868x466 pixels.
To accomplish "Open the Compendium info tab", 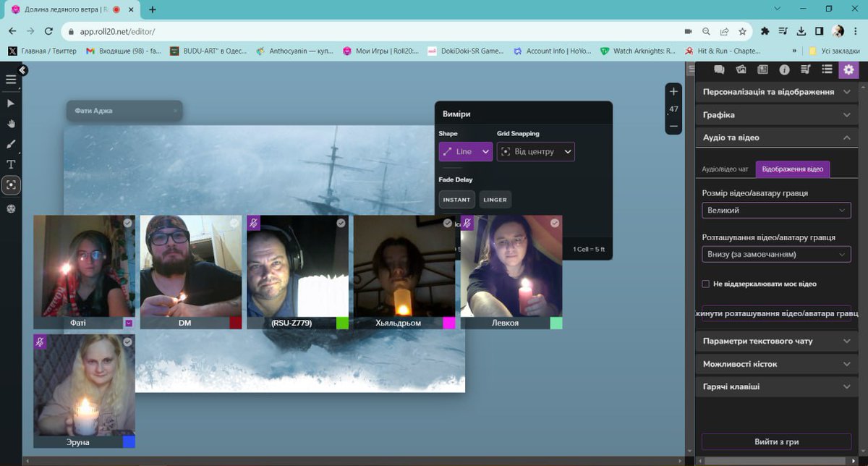I will pyautogui.click(x=784, y=69).
